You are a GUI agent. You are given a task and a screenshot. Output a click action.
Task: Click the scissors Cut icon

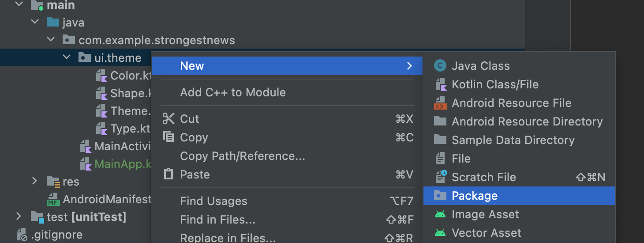(x=168, y=118)
